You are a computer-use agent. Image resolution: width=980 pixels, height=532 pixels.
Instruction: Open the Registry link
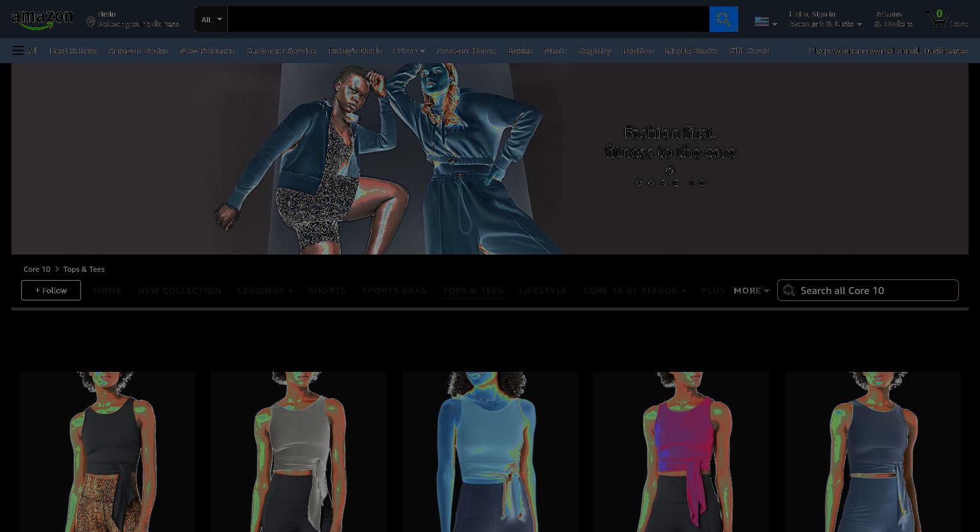click(x=595, y=50)
